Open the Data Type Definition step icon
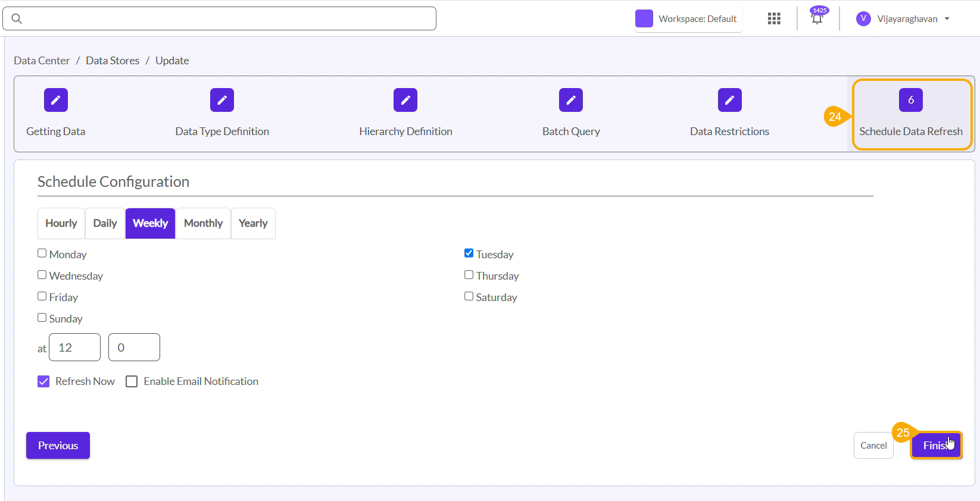Screen dimensions: 980x501 click(221, 100)
